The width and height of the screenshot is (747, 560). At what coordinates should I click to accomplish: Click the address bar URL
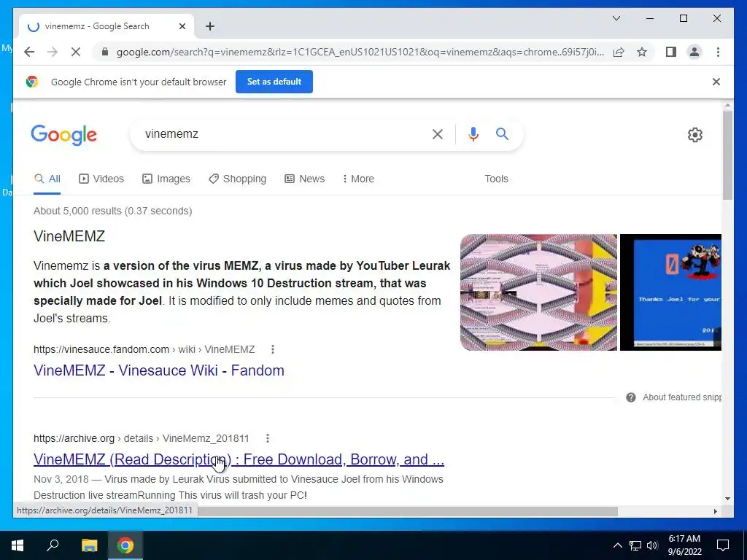(x=360, y=52)
